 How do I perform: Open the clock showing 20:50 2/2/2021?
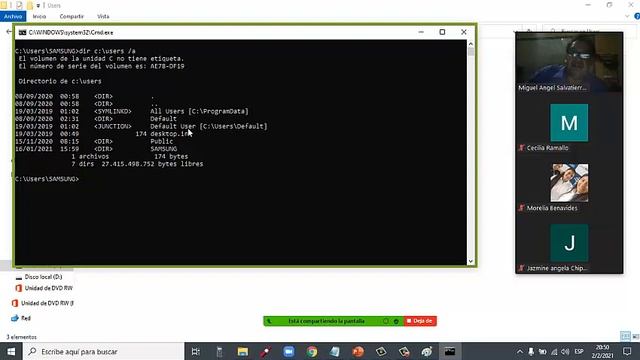[x=602, y=351]
